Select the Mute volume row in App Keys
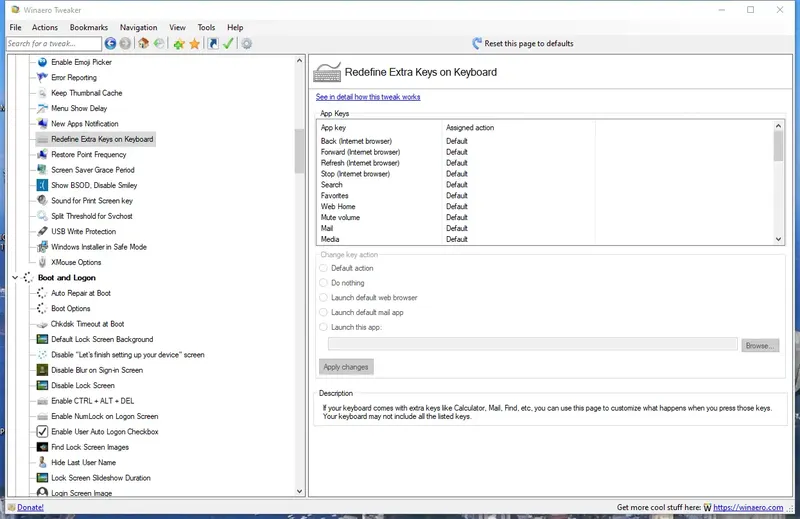The image size is (800, 519). 545,217
